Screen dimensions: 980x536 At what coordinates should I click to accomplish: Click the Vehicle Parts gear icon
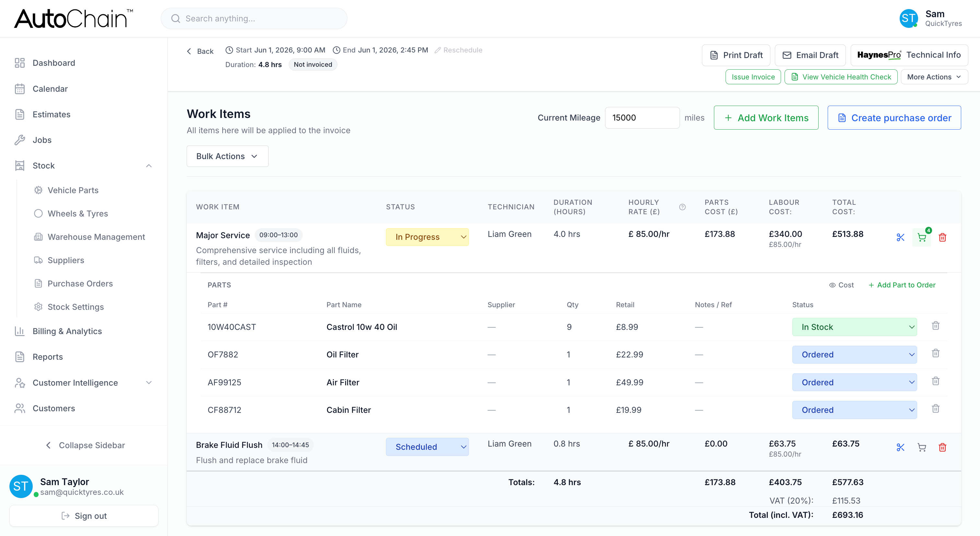(x=39, y=190)
